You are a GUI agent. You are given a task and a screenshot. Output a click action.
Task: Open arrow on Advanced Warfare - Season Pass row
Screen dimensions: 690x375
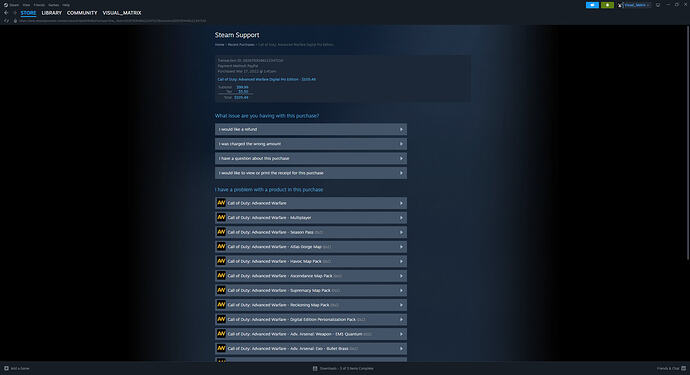(401, 232)
